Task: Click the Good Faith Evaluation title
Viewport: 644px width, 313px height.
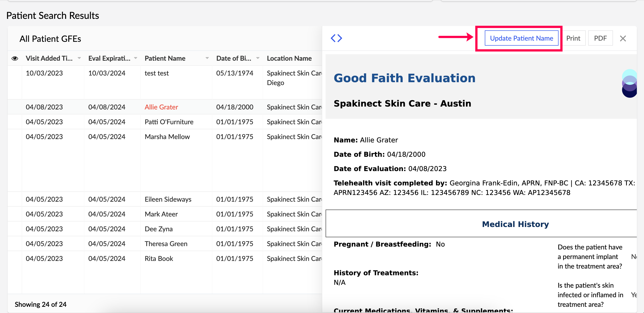Action: (405, 78)
